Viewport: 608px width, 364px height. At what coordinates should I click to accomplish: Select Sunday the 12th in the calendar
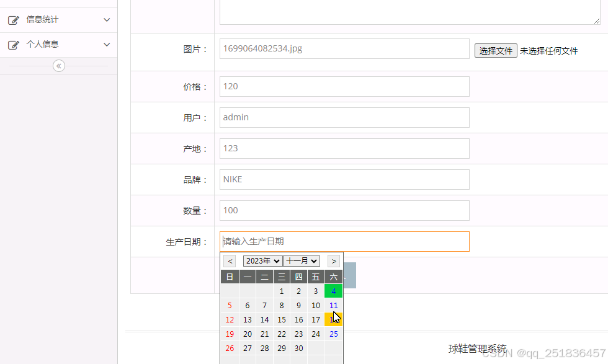(x=230, y=320)
